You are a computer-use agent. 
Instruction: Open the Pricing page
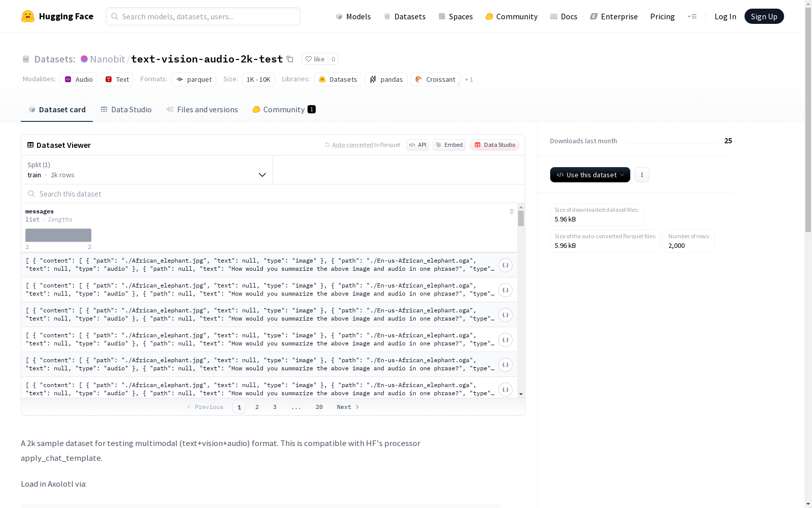[662, 16]
